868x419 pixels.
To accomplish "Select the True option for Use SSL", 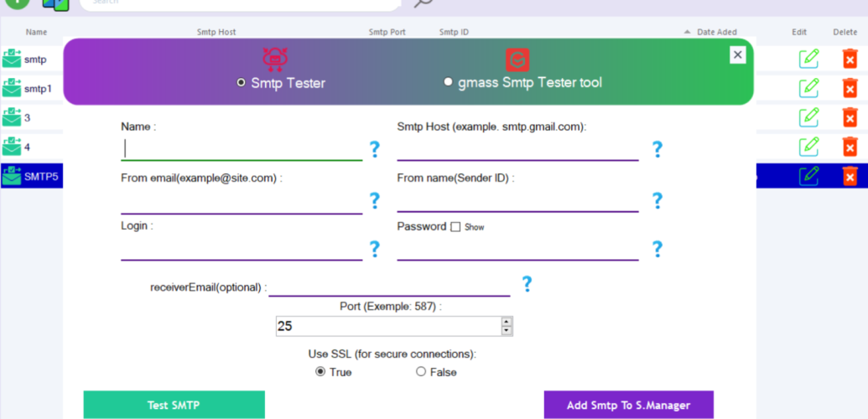I will click(320, 372).
